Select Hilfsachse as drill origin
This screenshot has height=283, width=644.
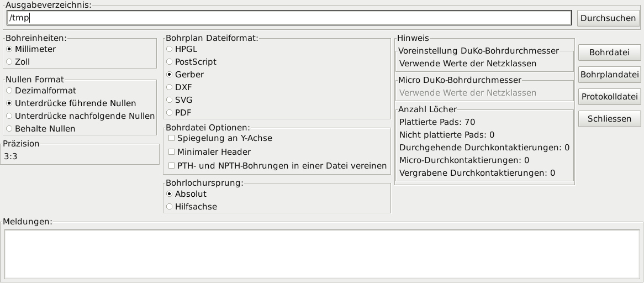[170, 207]
